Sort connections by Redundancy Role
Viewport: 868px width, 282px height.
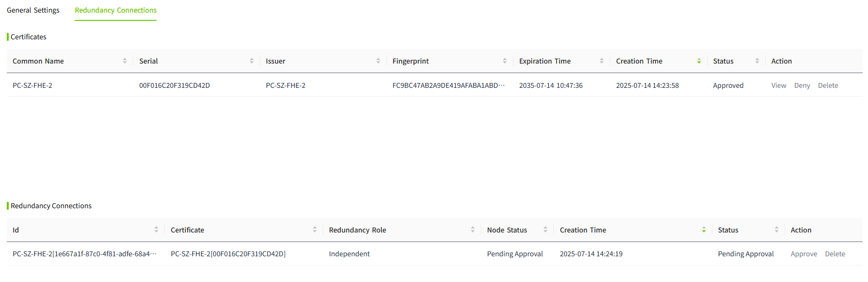[473, 230]
